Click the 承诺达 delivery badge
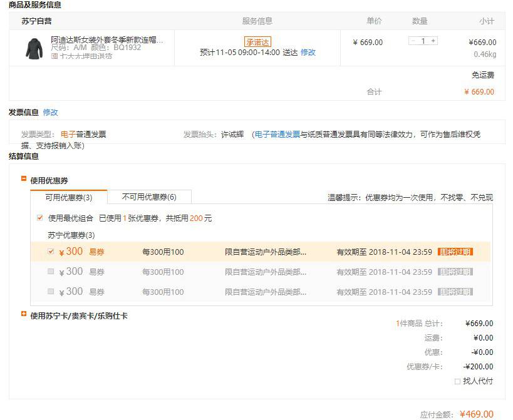This screenshot has height=420, width=513. pyautogui.click(x=257, y=42)
